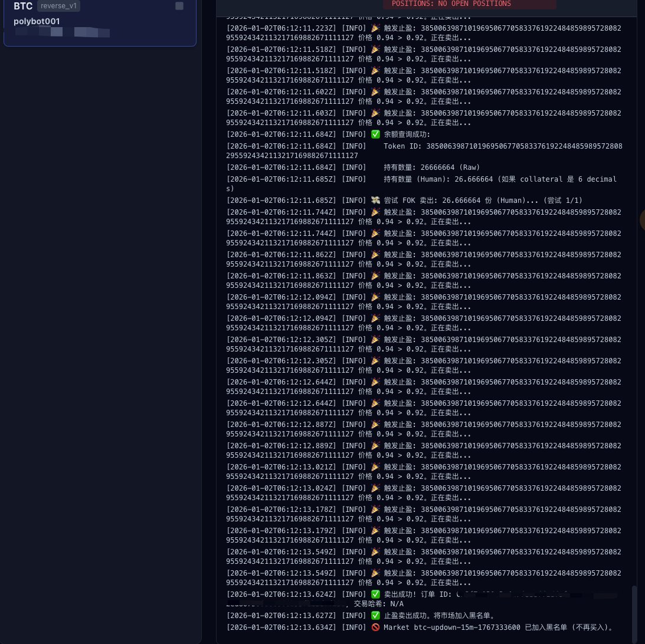The image size is (645, 644).
Task: Click green checkmark beside 余额查询成功
Action: (x=375, y=134)
